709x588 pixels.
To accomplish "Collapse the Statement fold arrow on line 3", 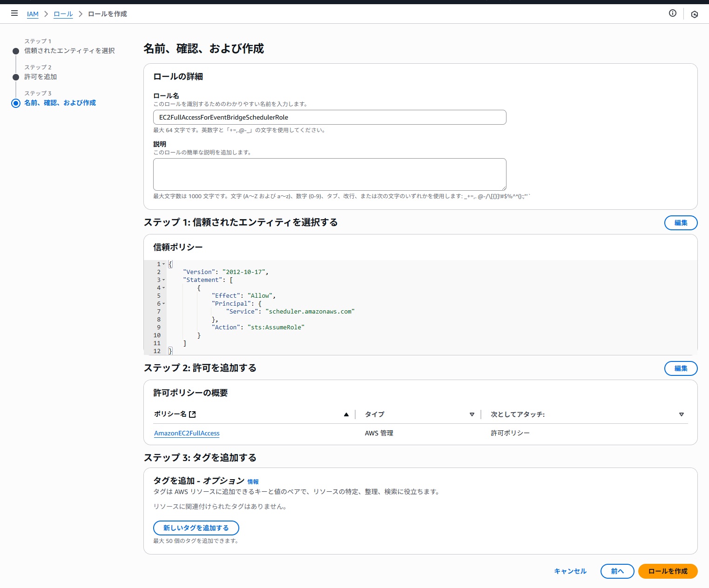I will 163,280.
